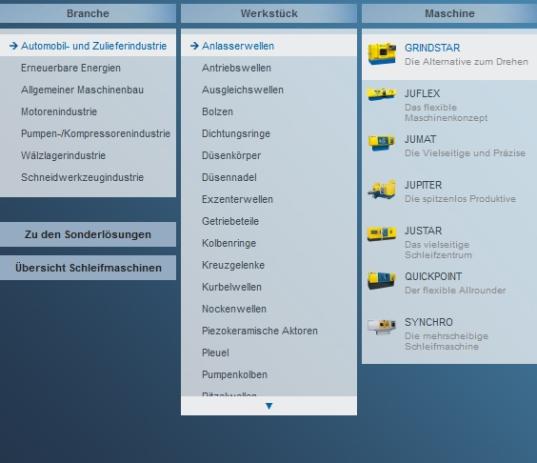The image size is (537, 463).
Task: Pick Exzenterwellen workpiece
Action: (x=237, y=199)
